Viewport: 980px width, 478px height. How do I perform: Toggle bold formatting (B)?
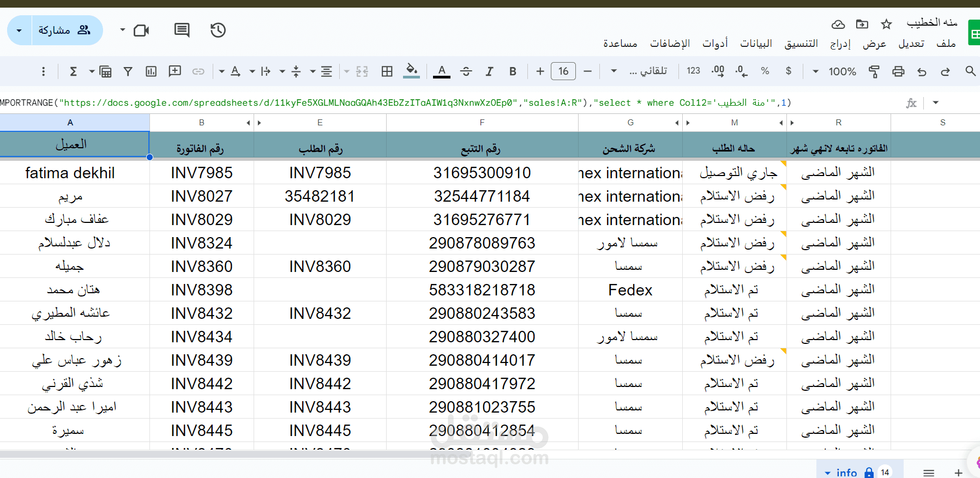pyautogui.click(x=513, y=71)
